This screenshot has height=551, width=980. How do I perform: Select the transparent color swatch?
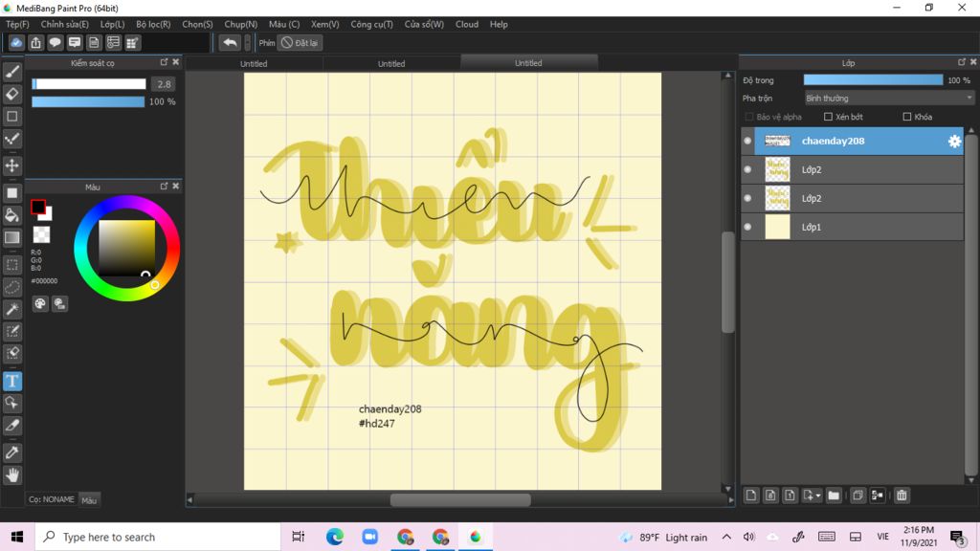point(41,235)
